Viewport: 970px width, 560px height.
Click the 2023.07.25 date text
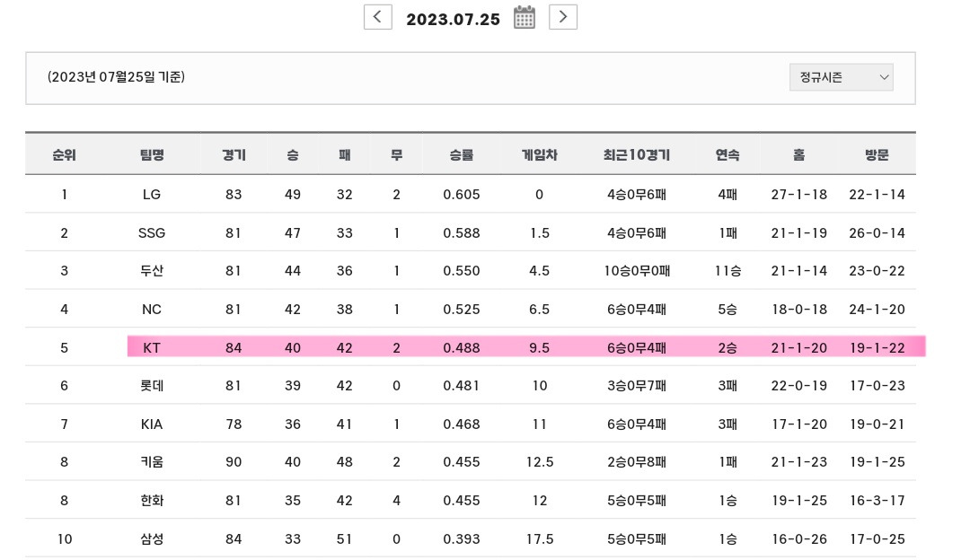coord(453,19)
